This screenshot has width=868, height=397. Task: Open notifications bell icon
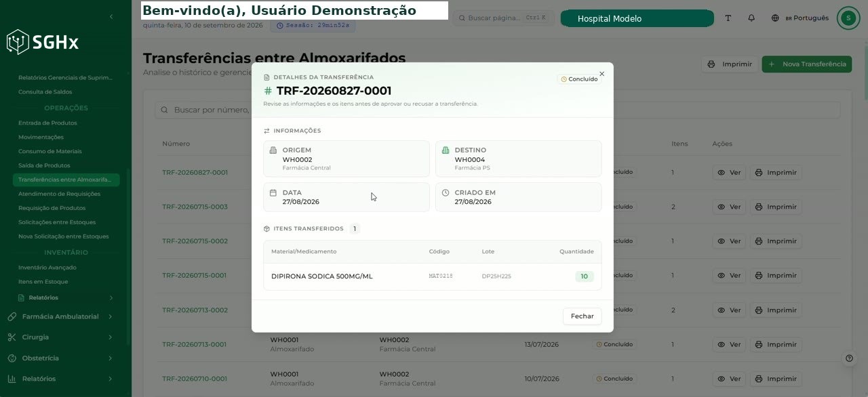pyautogui.click(x=751, y=18)
